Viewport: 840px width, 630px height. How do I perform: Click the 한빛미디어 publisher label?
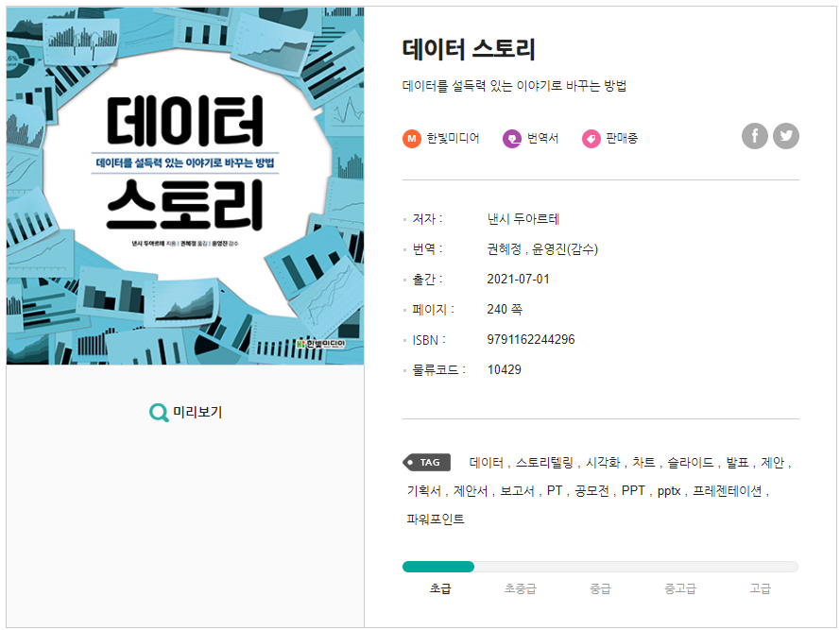[453, 138]
